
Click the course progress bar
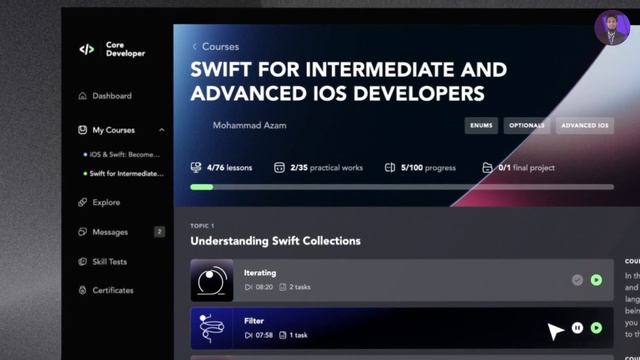click(402, 187)
